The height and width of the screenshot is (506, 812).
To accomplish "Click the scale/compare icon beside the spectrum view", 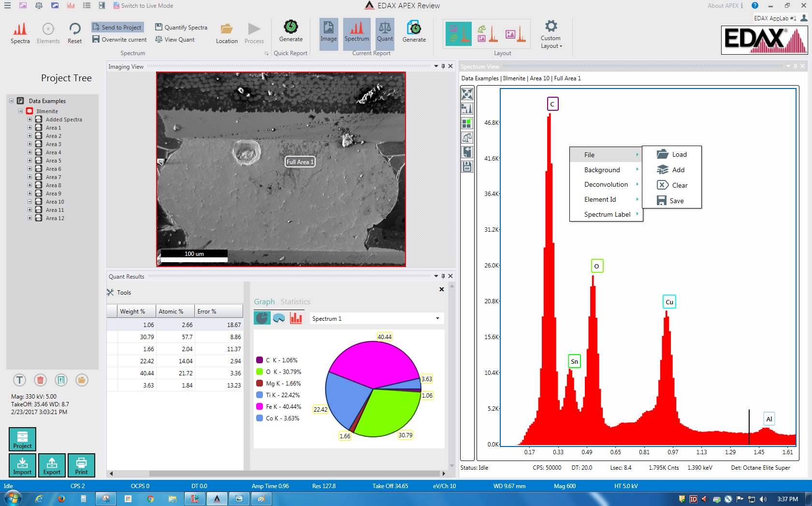I will click(467, 138).
